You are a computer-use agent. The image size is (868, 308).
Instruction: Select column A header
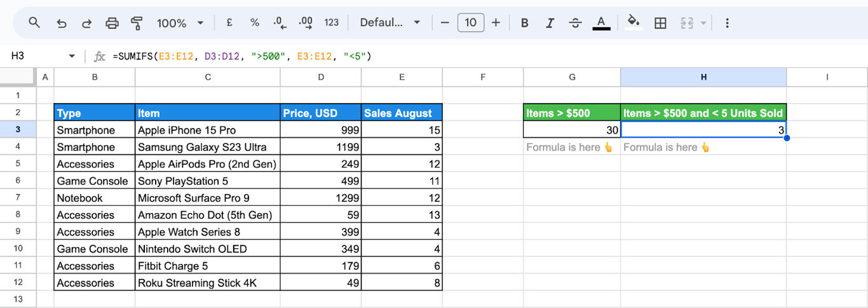(x=45, y=77)
